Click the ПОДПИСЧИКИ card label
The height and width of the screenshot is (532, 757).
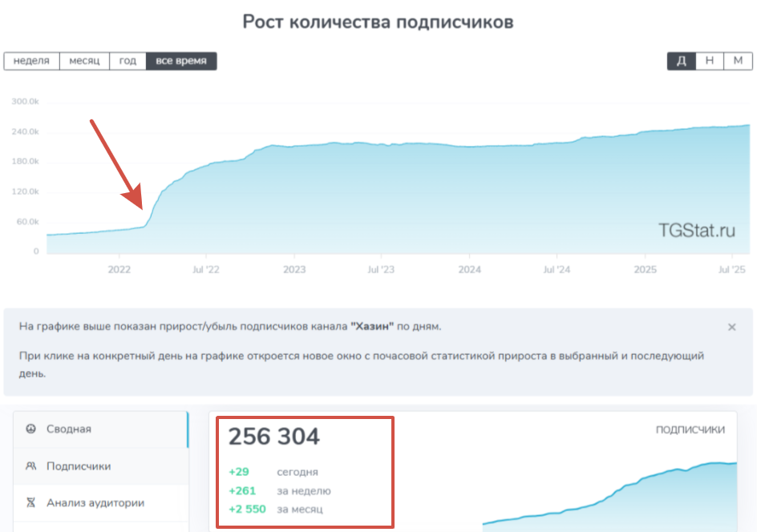coord(690,429)
